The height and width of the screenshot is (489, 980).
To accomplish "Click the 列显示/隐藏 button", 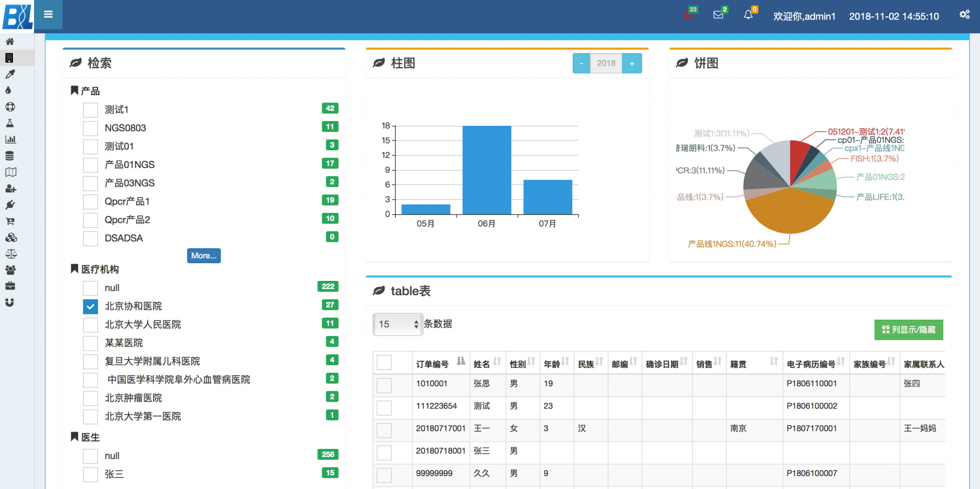I will tap(908, 330).
